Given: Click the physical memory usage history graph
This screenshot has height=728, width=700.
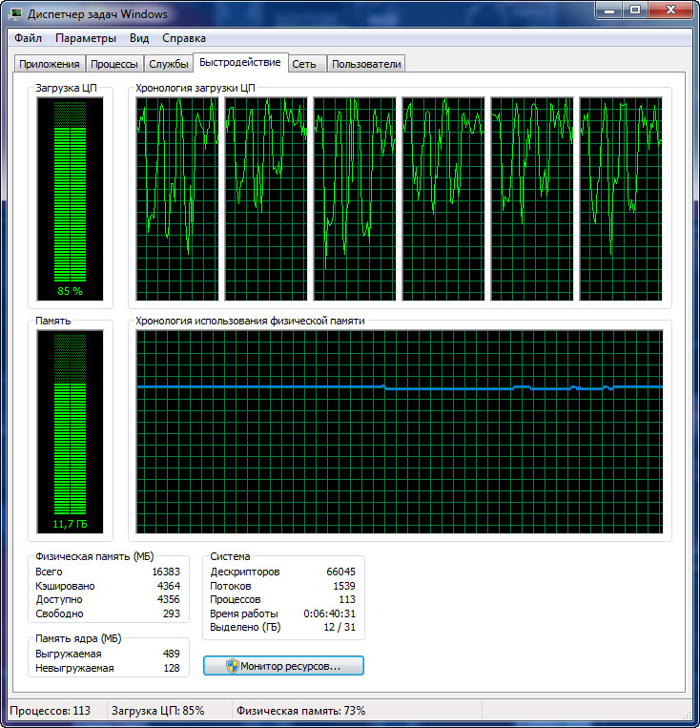Looking at the screenshot, I should tap(400, 432).
